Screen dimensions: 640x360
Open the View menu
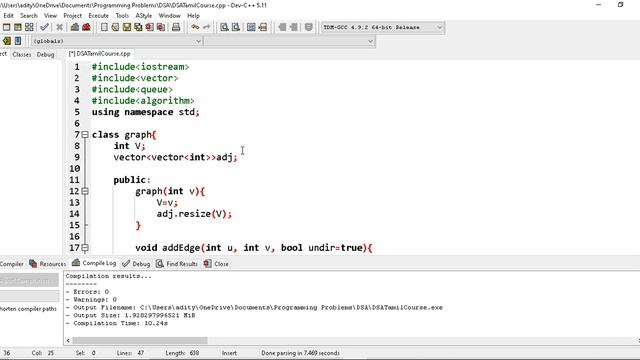tap(50, 16)
